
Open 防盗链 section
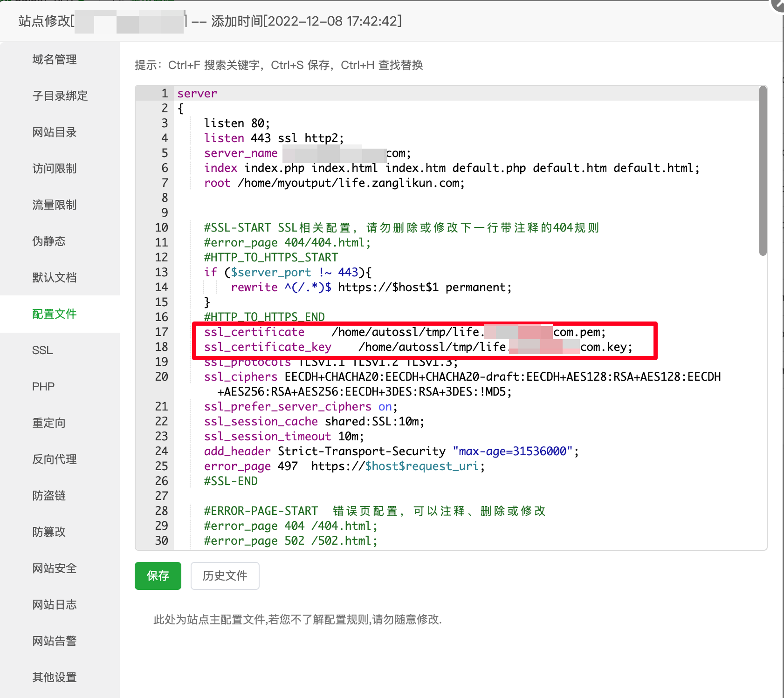pyautogui.click(x=49, y=496)
